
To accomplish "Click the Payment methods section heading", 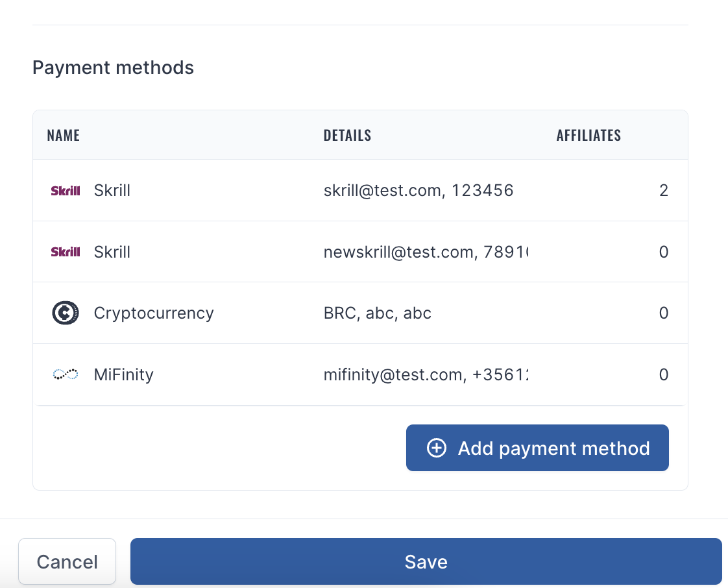I will 113,67.
